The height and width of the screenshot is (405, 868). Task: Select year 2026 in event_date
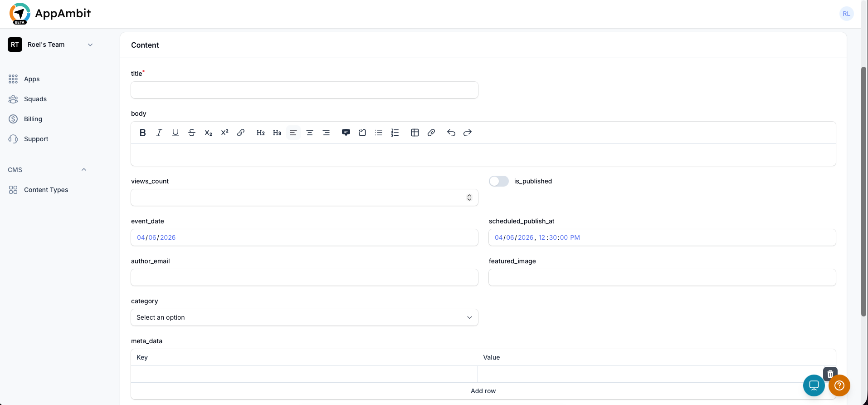coord(168,237)
